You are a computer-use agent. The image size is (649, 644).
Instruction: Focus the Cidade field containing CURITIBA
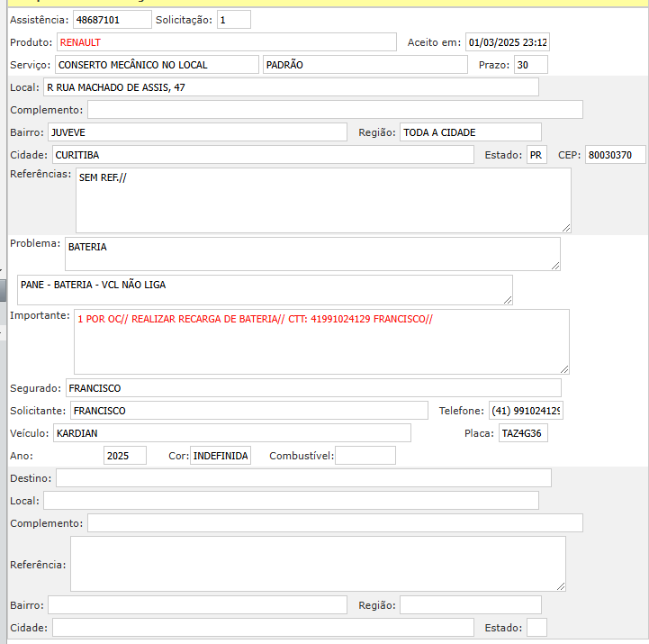pyautogui.click(x=263, y=155)
